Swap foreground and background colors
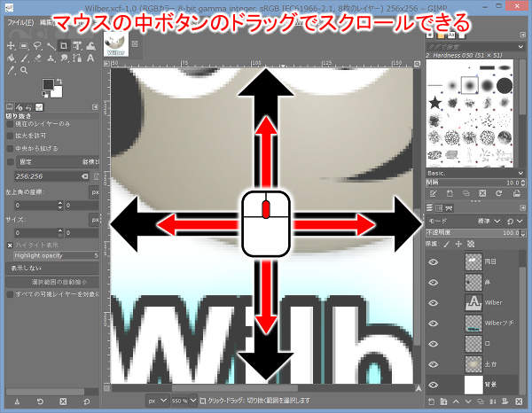 point(59,82)
